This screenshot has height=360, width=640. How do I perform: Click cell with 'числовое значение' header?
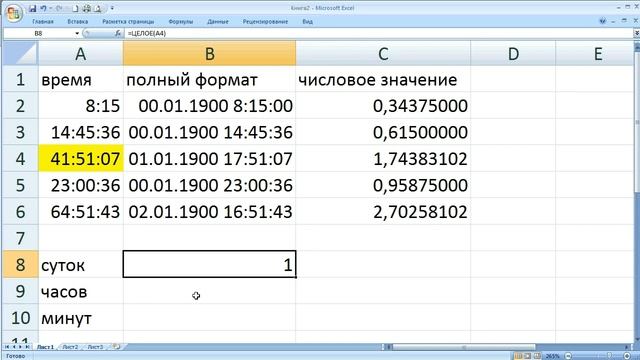pos(383,79)
